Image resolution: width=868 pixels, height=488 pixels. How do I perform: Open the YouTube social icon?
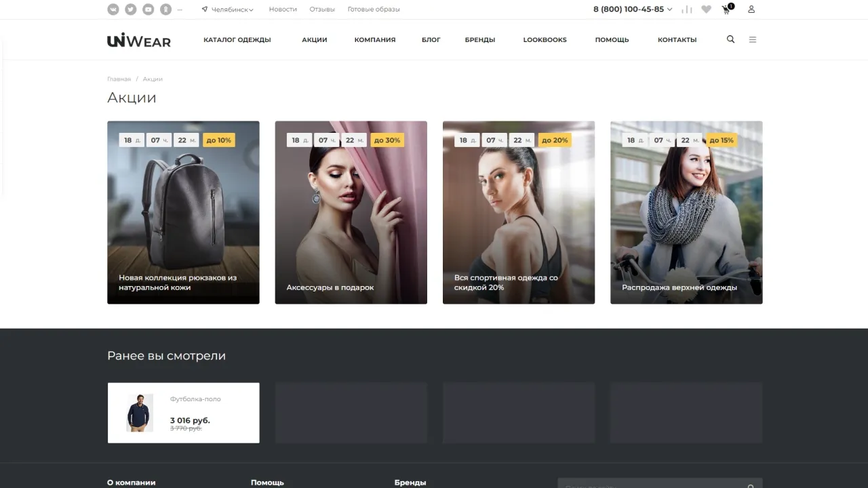coord(148,9)
